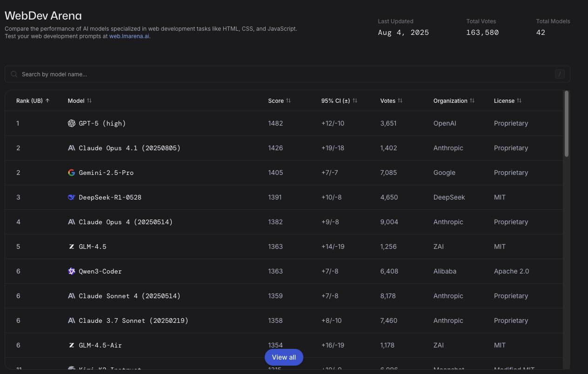The image size is (588, 374).
Task: Click the Qwen logo beside Qwen3-Coder
Action: [72, 271]
